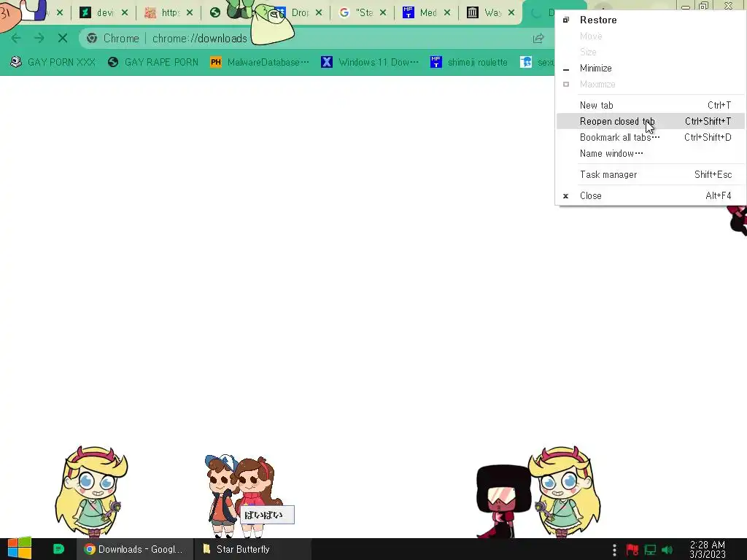This screenshot has width=747, height=560.
Task: Open 'Task manager' from the menu
Action: [x=651, y=175]
